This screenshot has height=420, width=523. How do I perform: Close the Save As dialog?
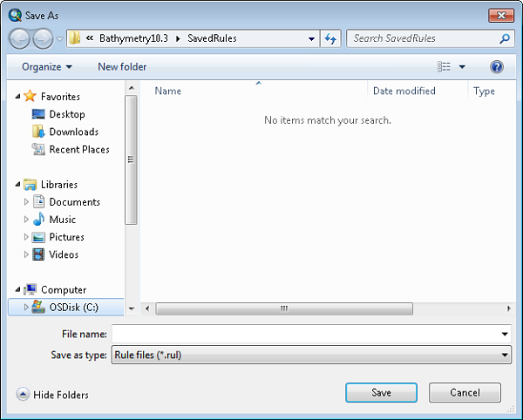point(501,16)
